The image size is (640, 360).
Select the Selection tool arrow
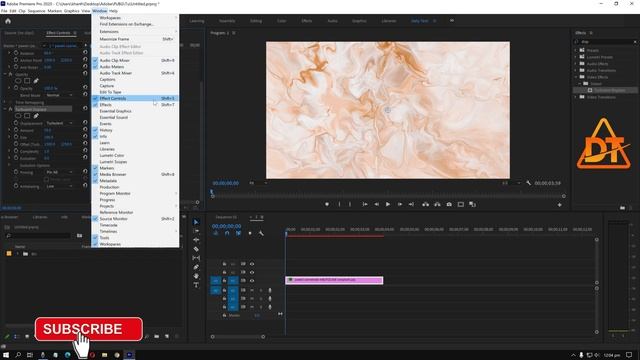(196, 222)
